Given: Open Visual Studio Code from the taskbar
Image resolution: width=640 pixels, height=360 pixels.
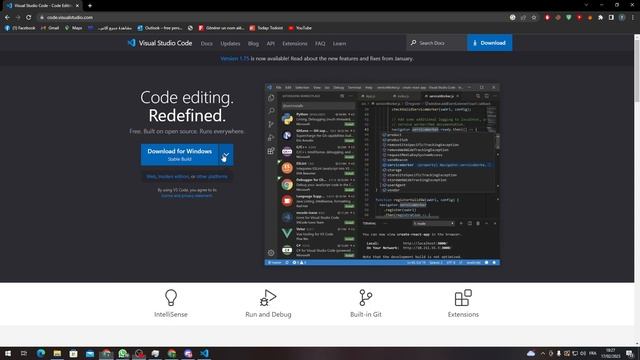Looking at the screenshot, I should pyautogui.click(x=204, y=353).
